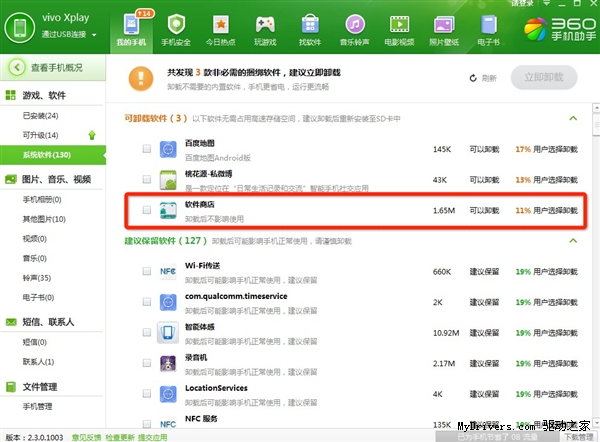Screen dimensions: 600x442
Task: Click the 检查更新 link
Action: point(120,437)
